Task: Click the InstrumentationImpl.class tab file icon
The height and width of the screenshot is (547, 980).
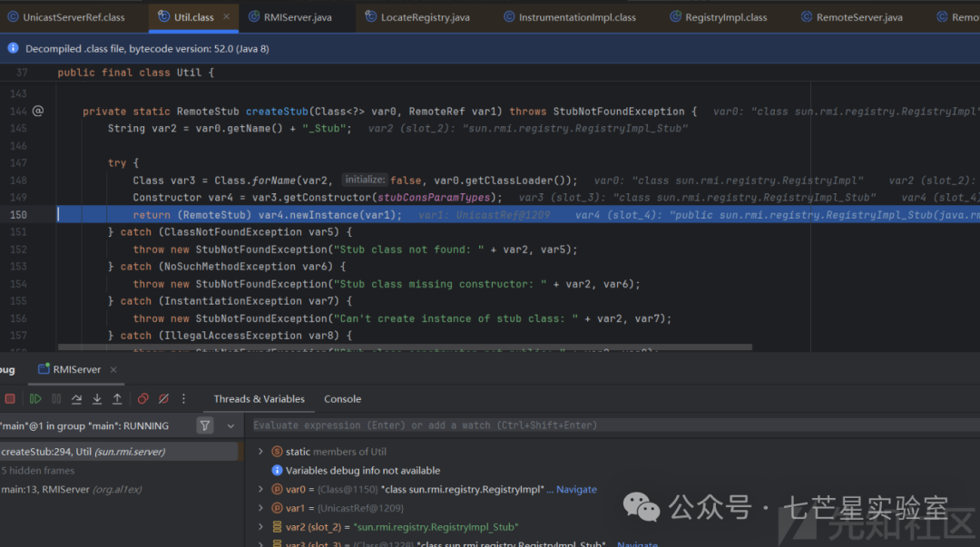Action: 509,17
